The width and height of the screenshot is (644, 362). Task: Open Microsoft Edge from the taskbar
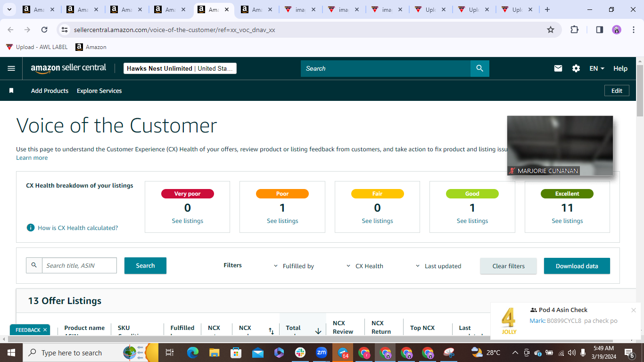click(x=193, y=353)
